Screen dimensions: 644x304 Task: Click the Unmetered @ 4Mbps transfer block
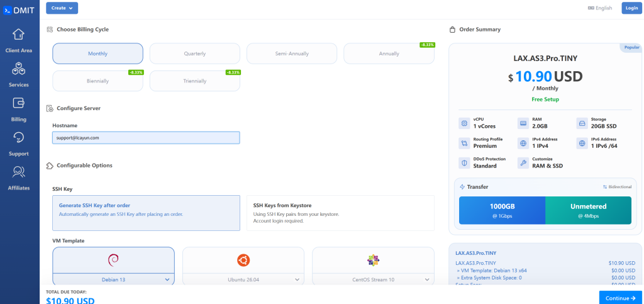click(588, 210)
